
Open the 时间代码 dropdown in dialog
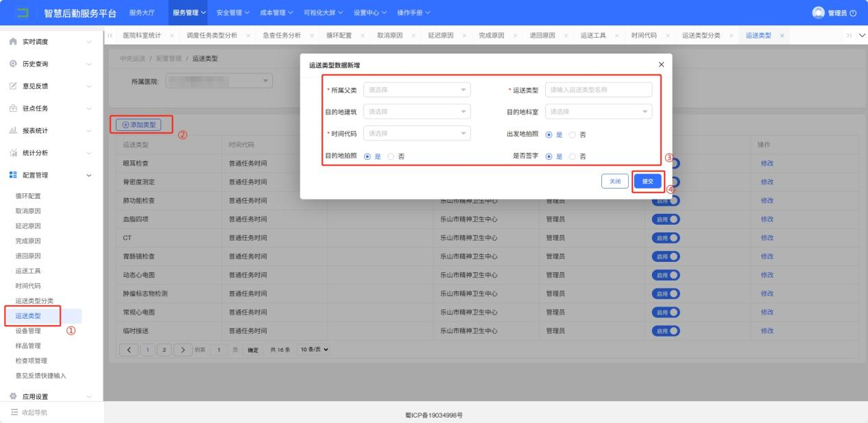click(417, 134)
